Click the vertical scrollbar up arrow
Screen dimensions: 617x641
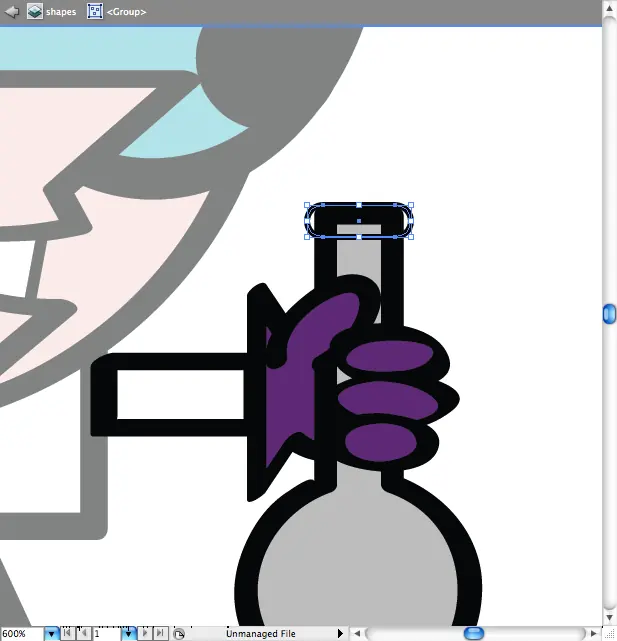(x=609, y=8)
